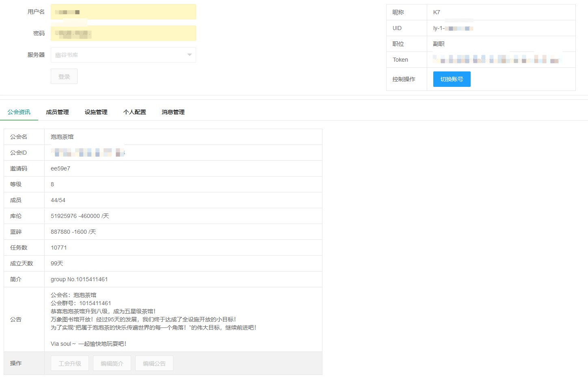
Task: Click the 服务器 dropdown arrow
Action: [x=189, y=55]
